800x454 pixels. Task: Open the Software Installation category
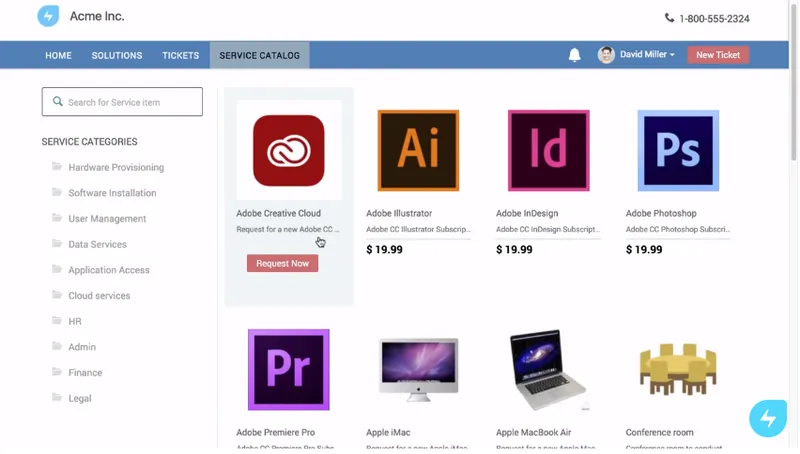(112, 193)
